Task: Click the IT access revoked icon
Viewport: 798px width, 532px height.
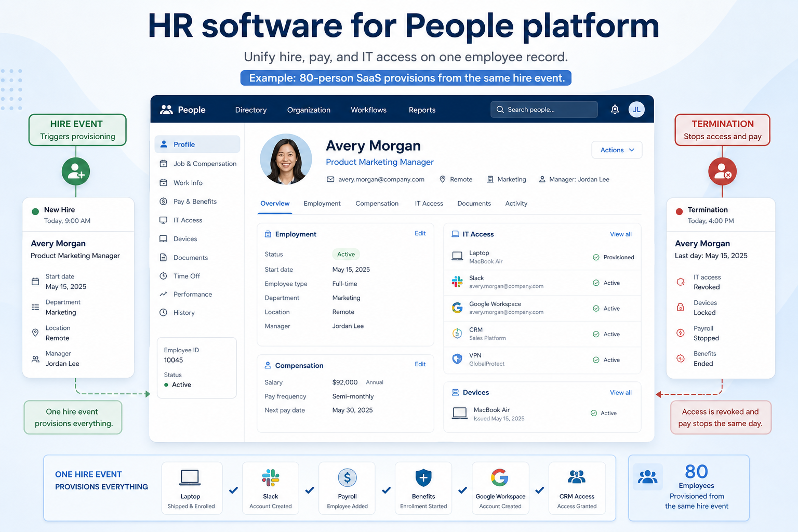Action: pos(681,282)
